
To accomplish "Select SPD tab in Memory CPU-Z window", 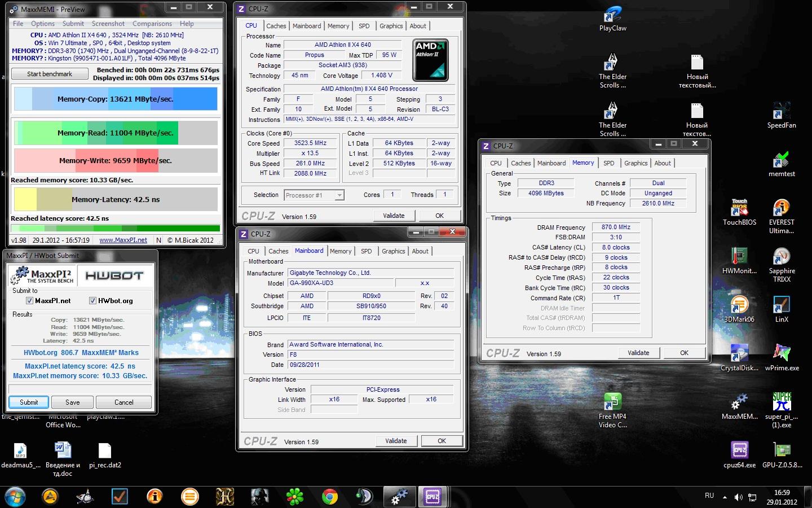I will [x=609, y=163].
